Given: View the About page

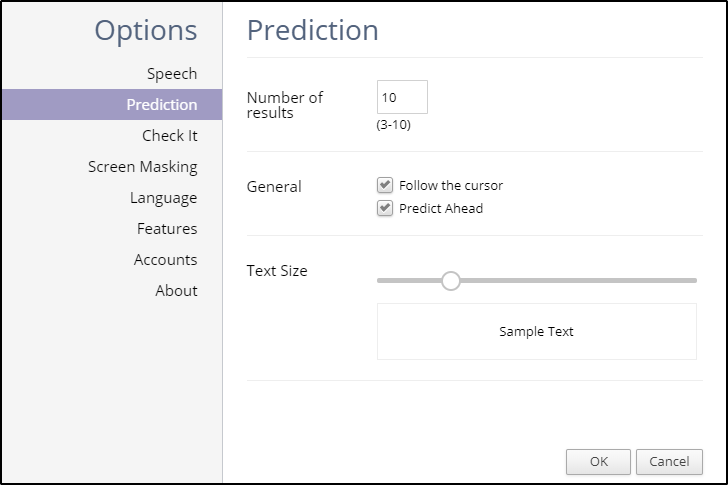Looking at the screenshot, I should tap(176, 291).
